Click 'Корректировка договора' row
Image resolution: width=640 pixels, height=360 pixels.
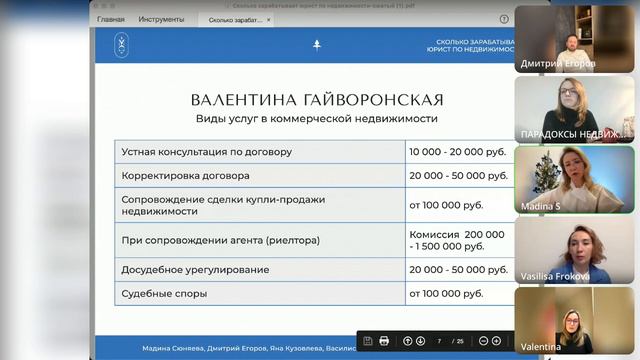(x=315, y=176)
